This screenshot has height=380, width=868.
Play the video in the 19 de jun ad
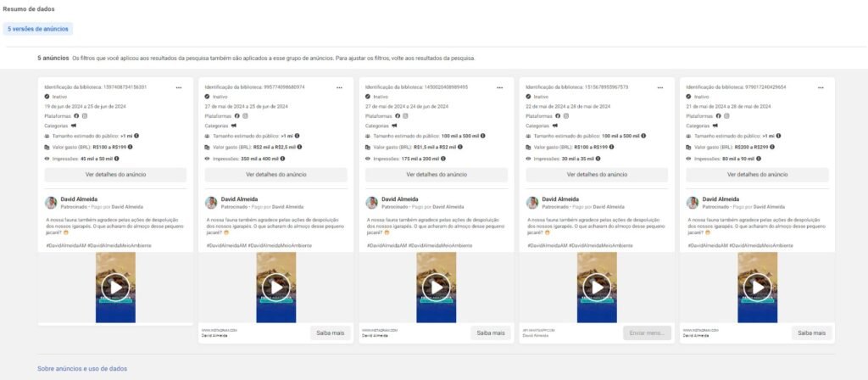(x=115, y=287)
